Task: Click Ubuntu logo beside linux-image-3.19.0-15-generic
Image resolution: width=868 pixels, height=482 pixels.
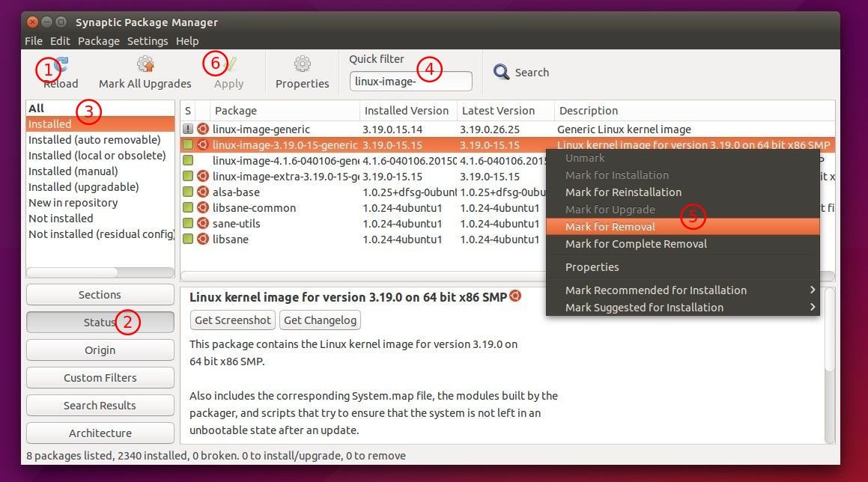Action: (x=203, y=145)
